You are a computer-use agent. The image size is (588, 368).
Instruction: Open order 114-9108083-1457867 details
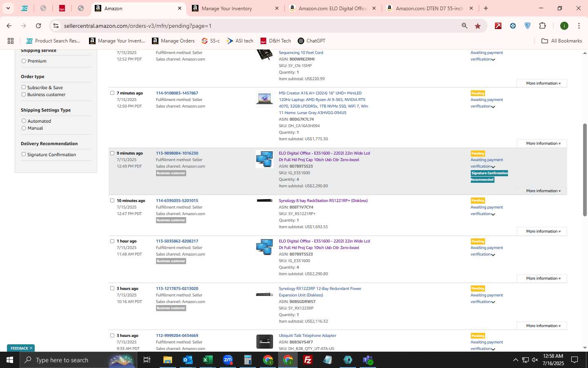pyautogui.click(x=177, y=93)
